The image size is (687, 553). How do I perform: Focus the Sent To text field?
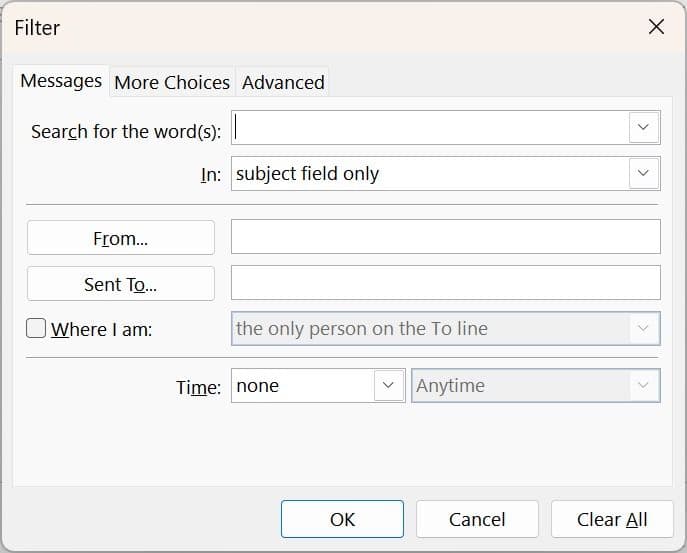coord(445,283)
